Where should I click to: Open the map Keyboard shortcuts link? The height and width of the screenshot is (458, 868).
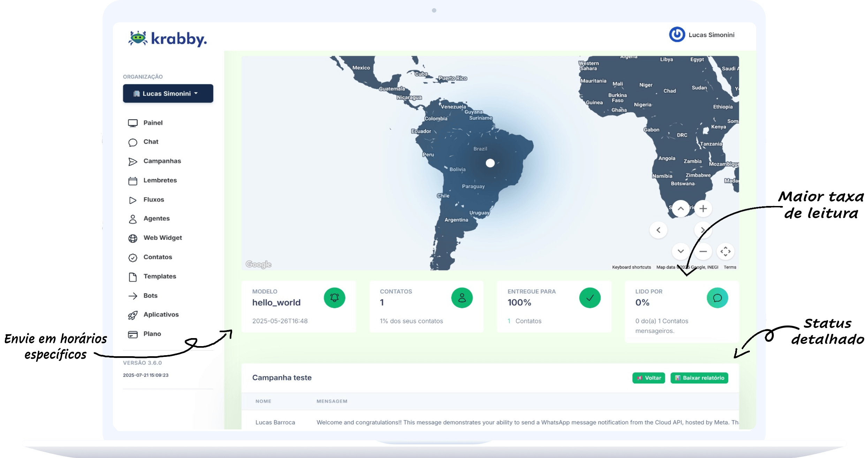tap(631, 267)
